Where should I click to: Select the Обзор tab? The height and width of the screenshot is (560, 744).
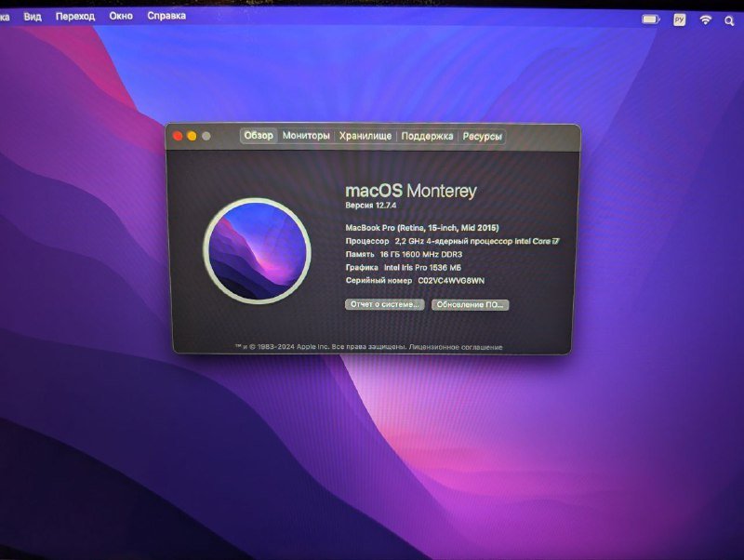pyautogui.click(x=263, y=136)
